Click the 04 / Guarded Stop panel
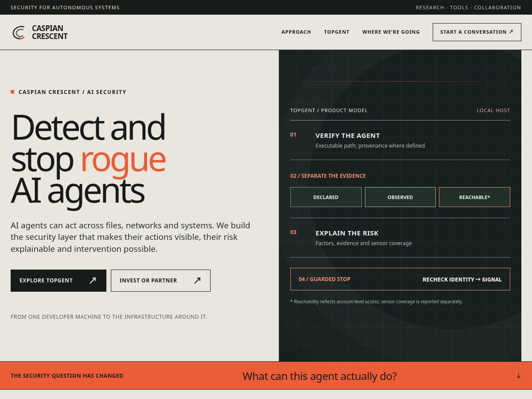532x399 pixels. click(x=400, y=279)
